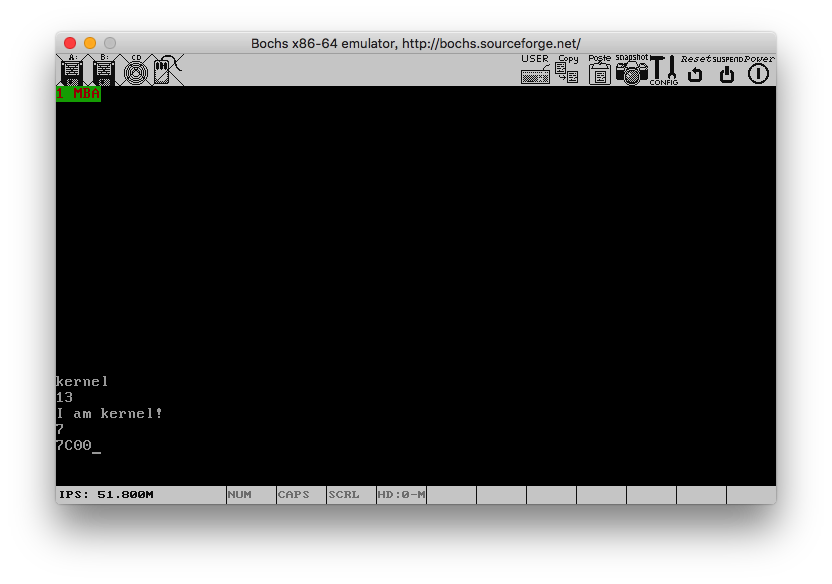Click the 'I am kernel!' line

coord(109,413)
